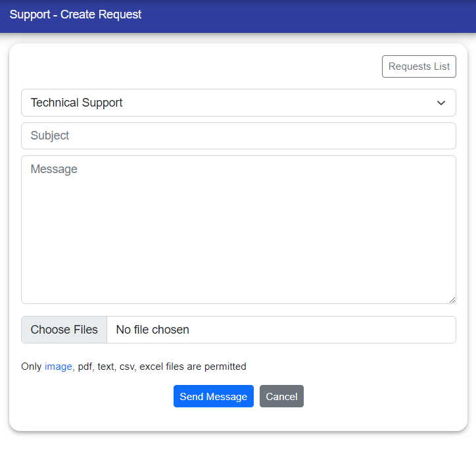This screenshot has width=476, height=458.
Task: Focus the Subject input field
Action: pos(238,136)
